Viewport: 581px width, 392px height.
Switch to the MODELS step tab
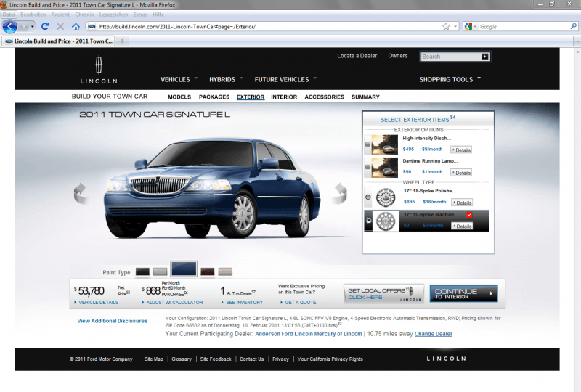coord(179,97)
